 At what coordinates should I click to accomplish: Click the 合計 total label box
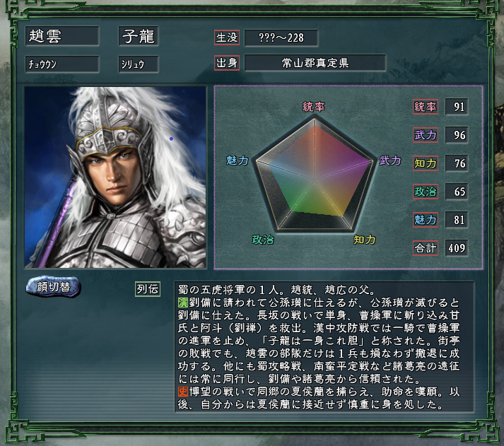coord(426,248)
